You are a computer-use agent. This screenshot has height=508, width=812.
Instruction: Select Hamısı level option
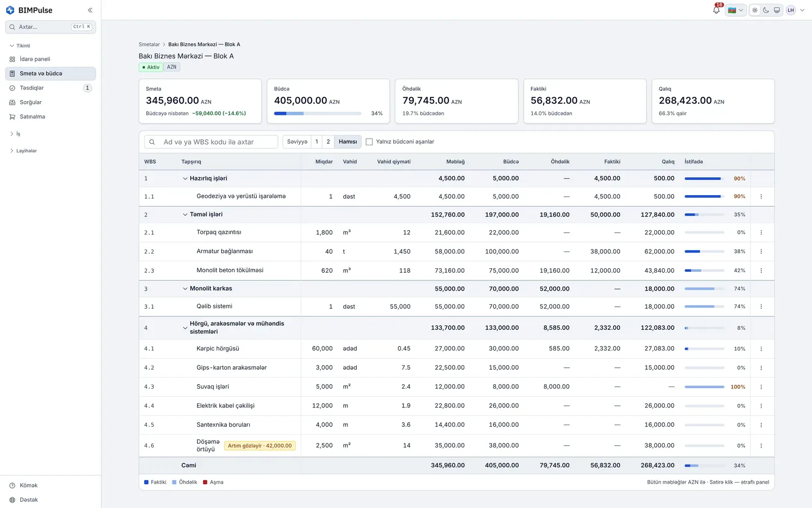click(348, 142)
